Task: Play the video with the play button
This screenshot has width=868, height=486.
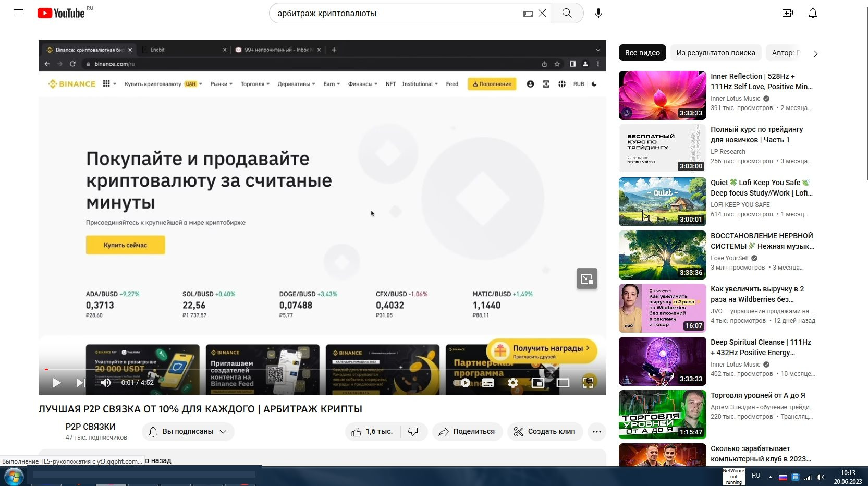Action: (x=57, y=383)
